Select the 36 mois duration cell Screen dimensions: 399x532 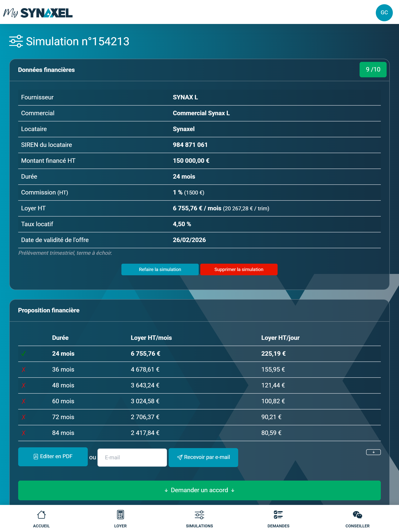(63, 369)
